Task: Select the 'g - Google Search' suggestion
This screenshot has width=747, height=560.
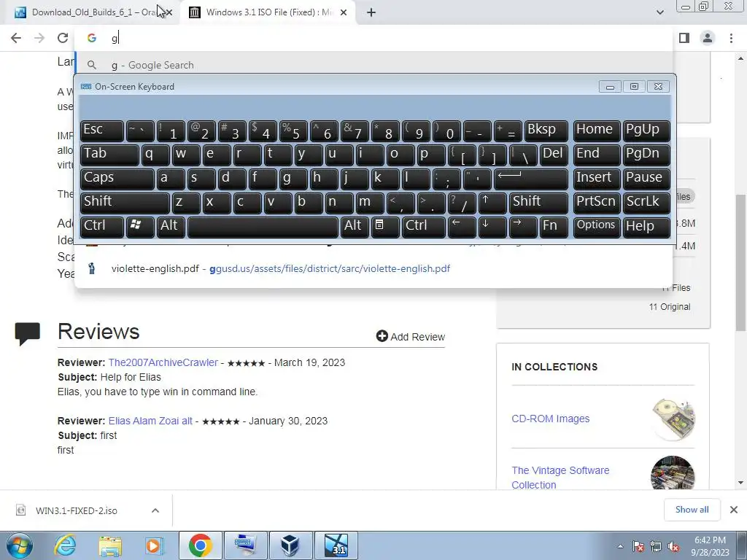Action: [x=373, y=65]
